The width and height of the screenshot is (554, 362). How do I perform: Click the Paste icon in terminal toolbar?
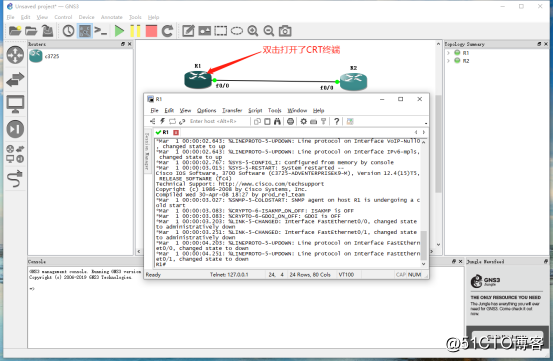pyautogui.click(x=267, y=121)
